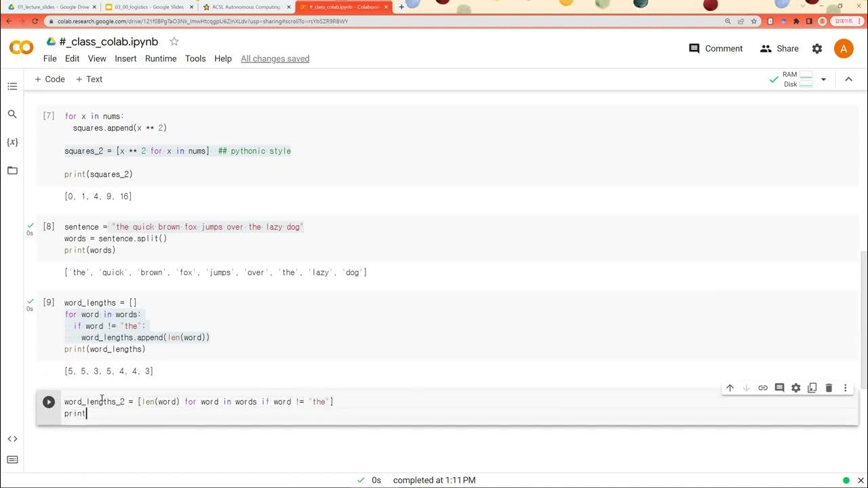Click the line words = sentence.split()
This screenshot has width=868, height=488.
click(115, 239)
